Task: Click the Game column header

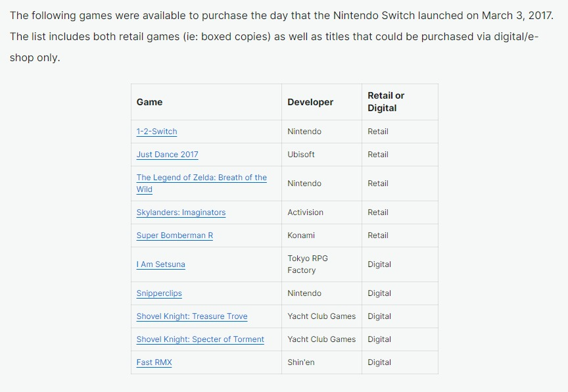Action: 149,102
